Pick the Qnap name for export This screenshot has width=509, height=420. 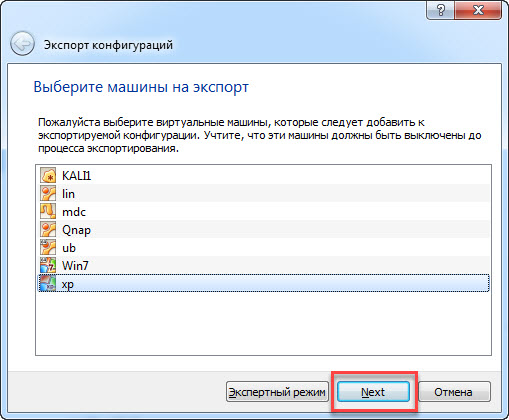click(76, 230)
